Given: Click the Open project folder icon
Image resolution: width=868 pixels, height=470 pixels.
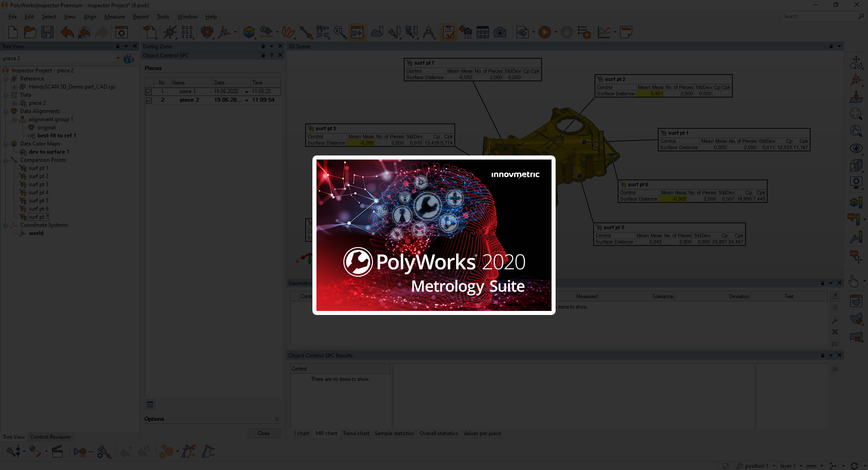Looking at the screenshot, I should click(30, 32).
